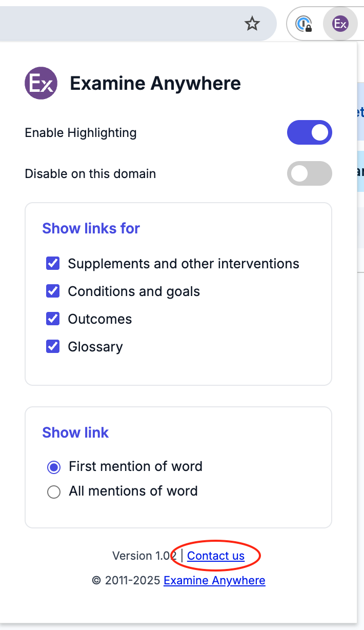364x630 pixels.
Task: Click the Enable Highlighting label text
Action: click(80, 133)
